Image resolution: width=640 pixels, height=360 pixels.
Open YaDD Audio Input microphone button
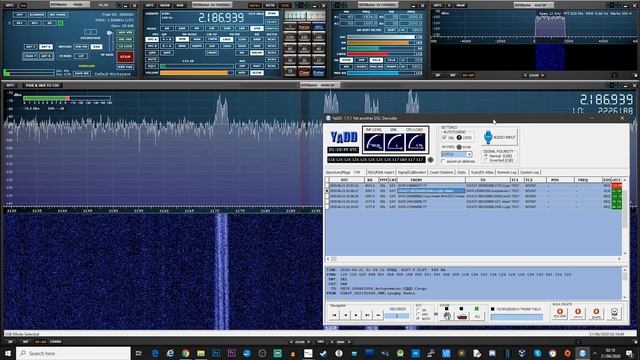click(x=500, y=138)
